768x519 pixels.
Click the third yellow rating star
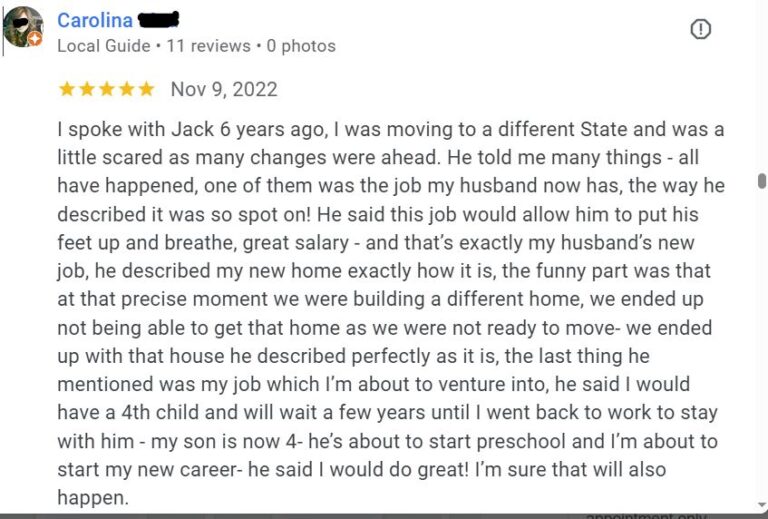coord(106,89)
